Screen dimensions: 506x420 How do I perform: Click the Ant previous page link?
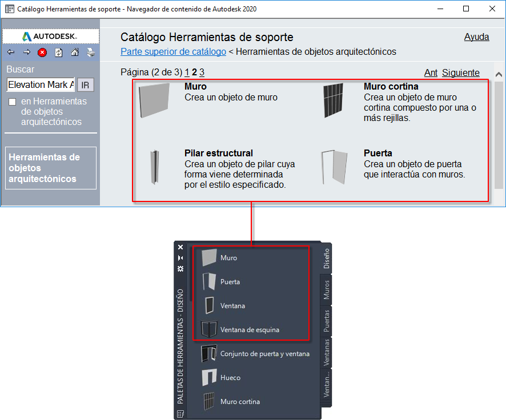[x=431, y=73]
